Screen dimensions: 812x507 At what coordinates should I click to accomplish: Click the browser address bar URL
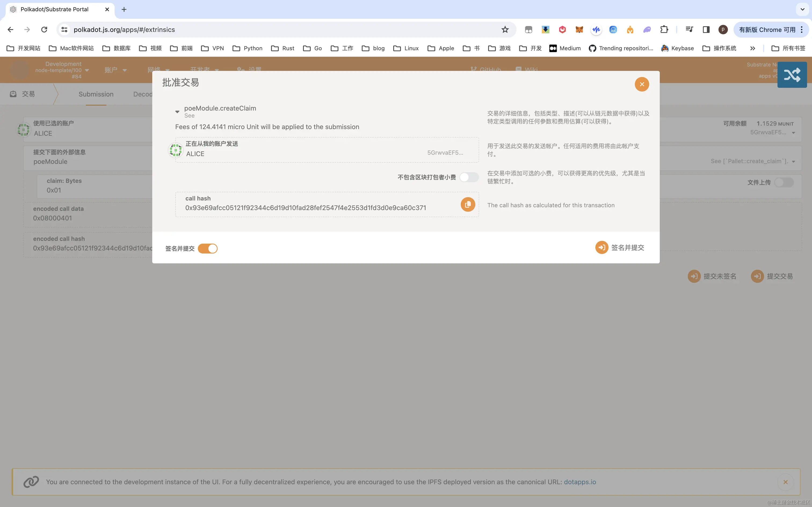(x=124, y=30)
